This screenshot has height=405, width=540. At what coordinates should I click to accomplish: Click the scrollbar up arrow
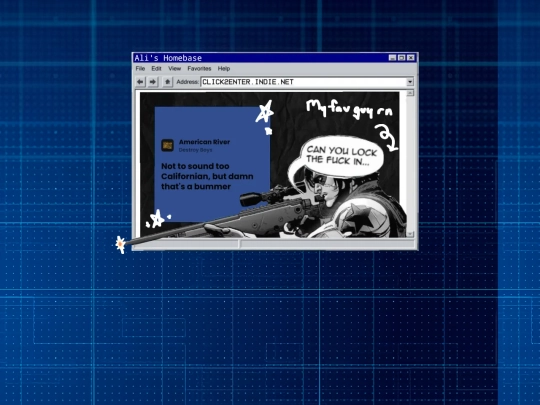click(410, 93)
